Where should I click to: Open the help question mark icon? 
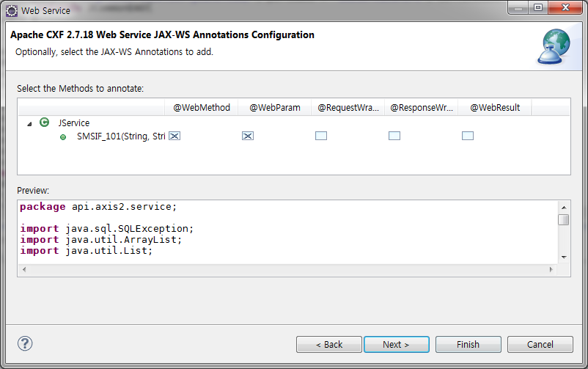pos(25,343)
